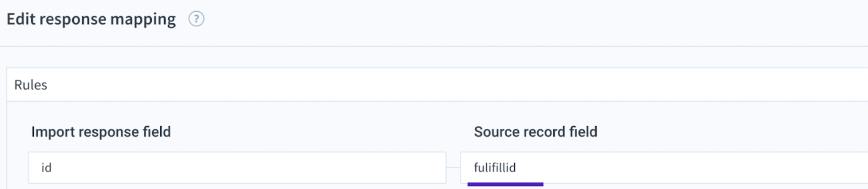Focus the 'fulifillid' source record field

(664, 168)
